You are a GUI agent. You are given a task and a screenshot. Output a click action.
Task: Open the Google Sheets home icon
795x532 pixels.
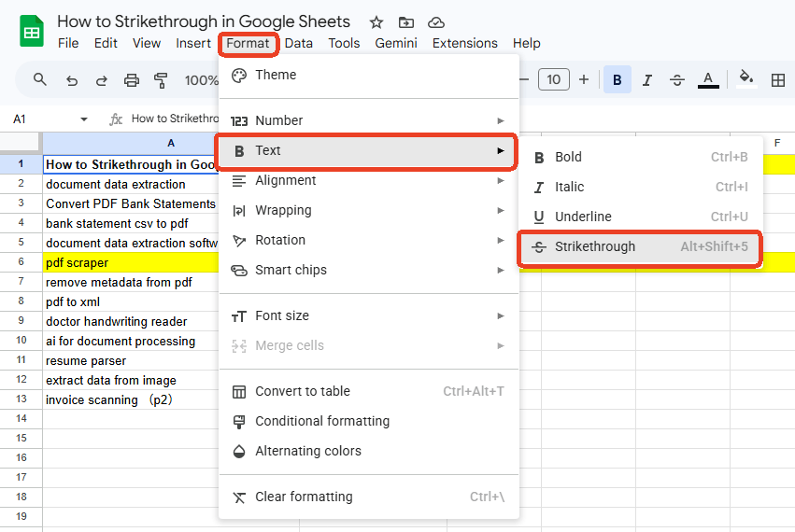32,31
